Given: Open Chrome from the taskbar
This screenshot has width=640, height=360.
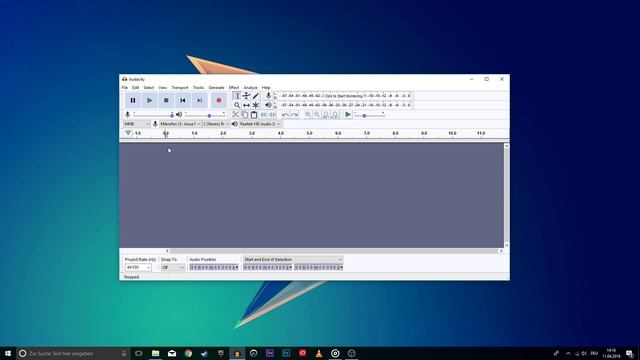Looking at the screenshot, I should point(188,353).
